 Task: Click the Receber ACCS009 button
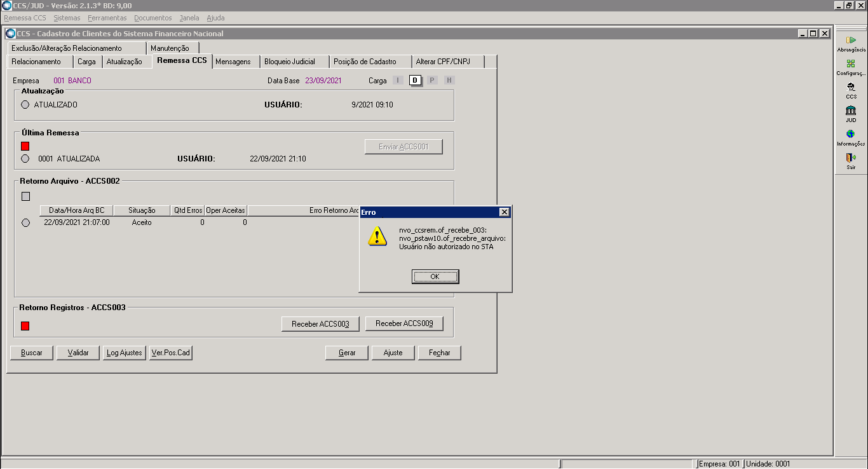[404, 324]
